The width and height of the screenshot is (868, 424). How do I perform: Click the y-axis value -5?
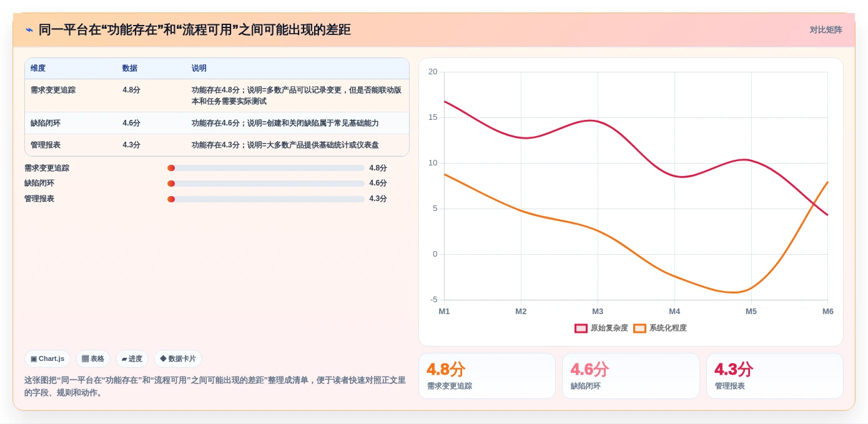pos(434,300)
